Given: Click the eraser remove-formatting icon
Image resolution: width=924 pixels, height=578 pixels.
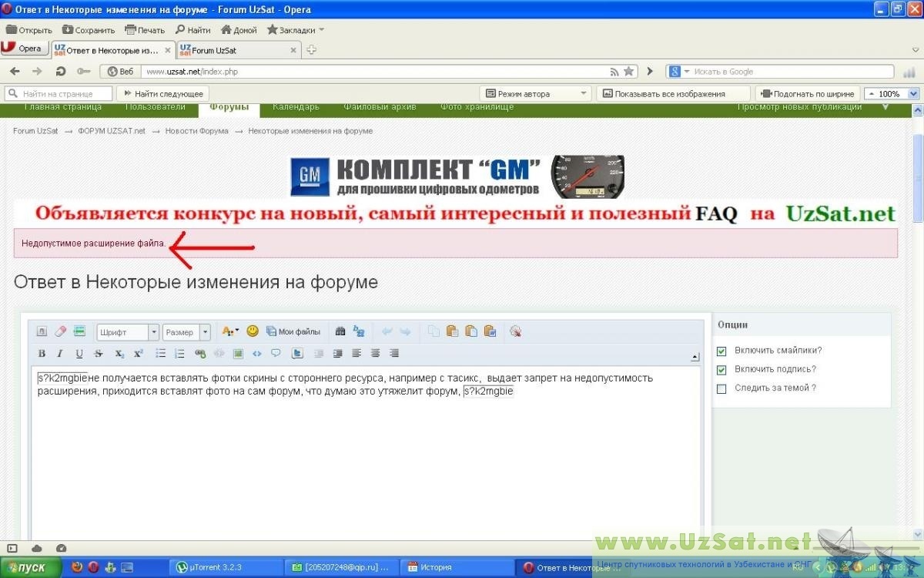Looking at the screenshot, I should (x=60, y=331).
